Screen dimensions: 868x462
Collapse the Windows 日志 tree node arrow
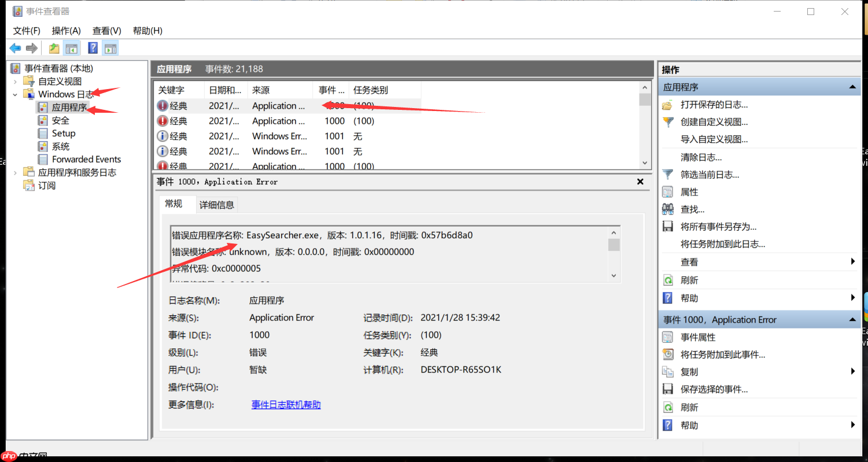pyautogui.click(x=15, y=94)
